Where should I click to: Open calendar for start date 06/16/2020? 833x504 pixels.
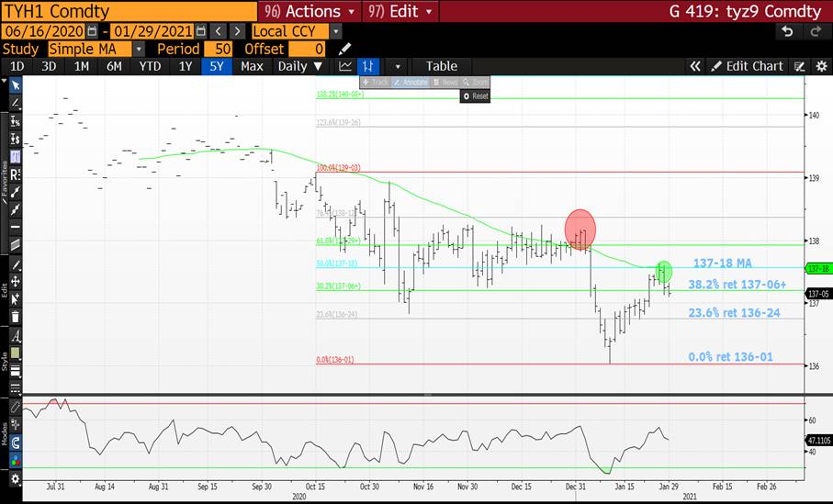(92, 31)
